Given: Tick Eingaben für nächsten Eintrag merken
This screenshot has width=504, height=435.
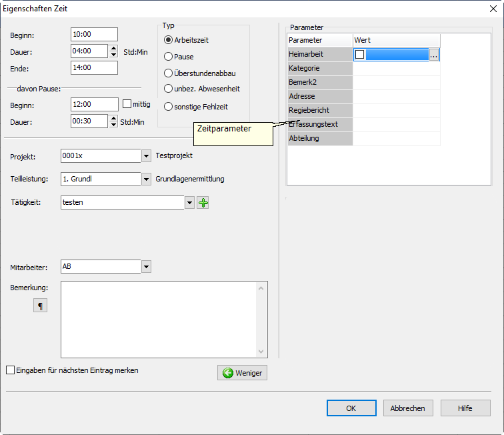Looking at the screenshot, I should point(10,370).
